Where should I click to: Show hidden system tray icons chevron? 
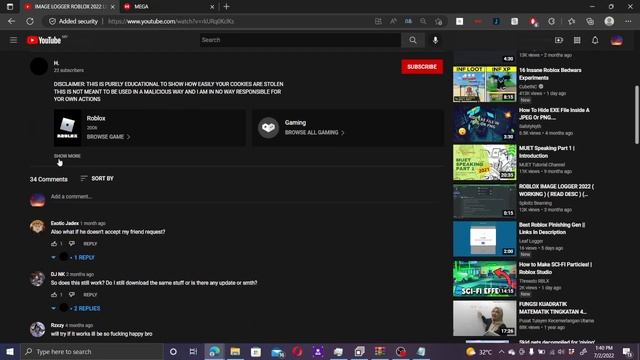click(x=501, y=351)
